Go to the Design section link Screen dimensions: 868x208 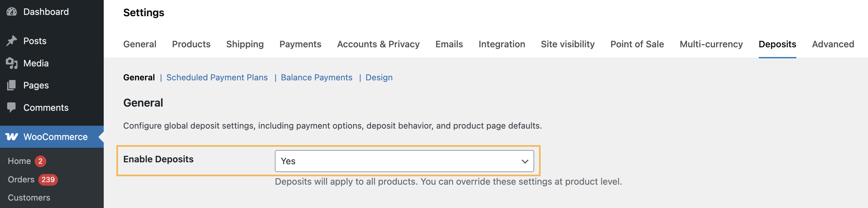(379, 77)
